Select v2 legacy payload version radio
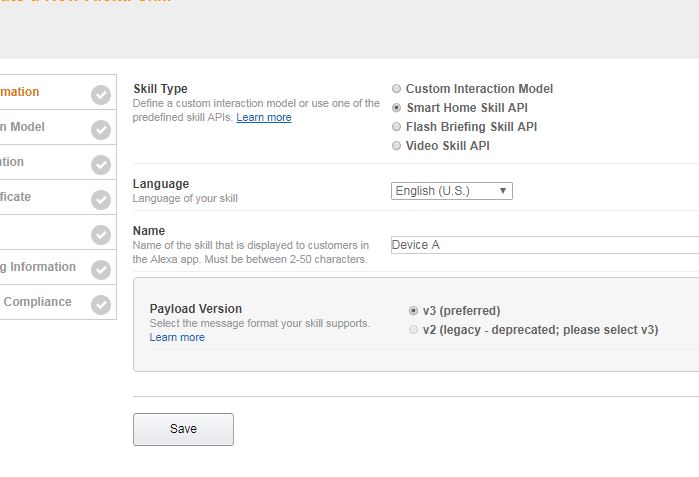Viewport: 699px width, 477px height. [x=413, y=329]
